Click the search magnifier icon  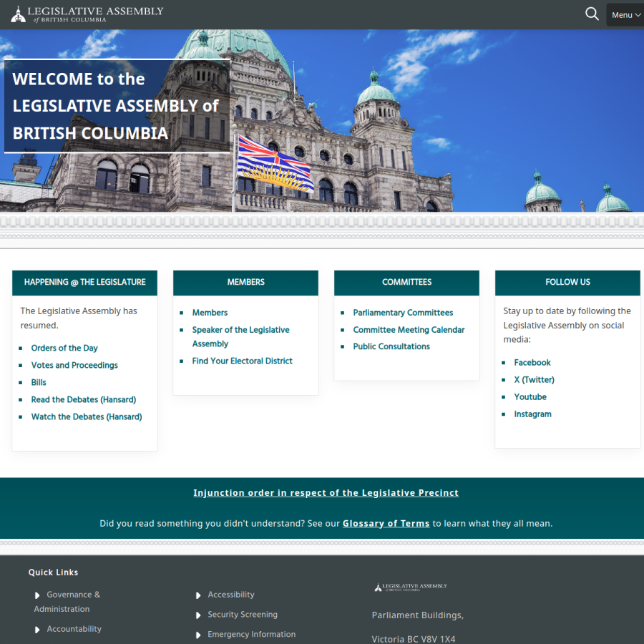pyautogui.click(x=592, y=14)
